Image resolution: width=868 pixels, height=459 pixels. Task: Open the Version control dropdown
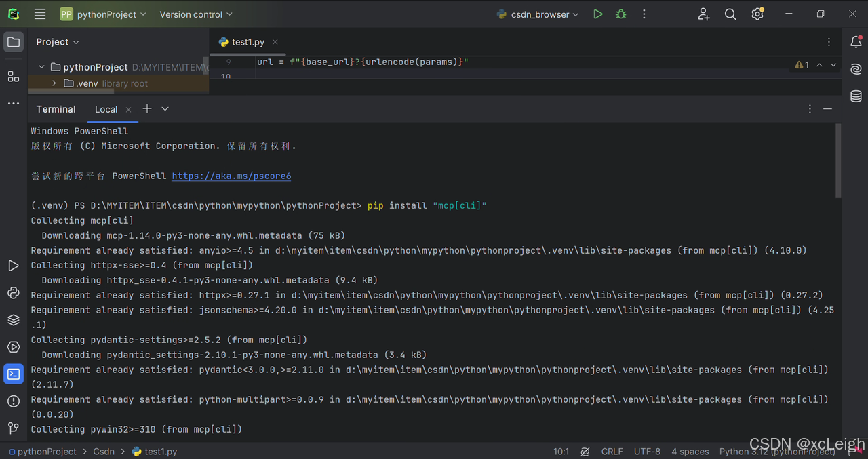pos(196,14)
